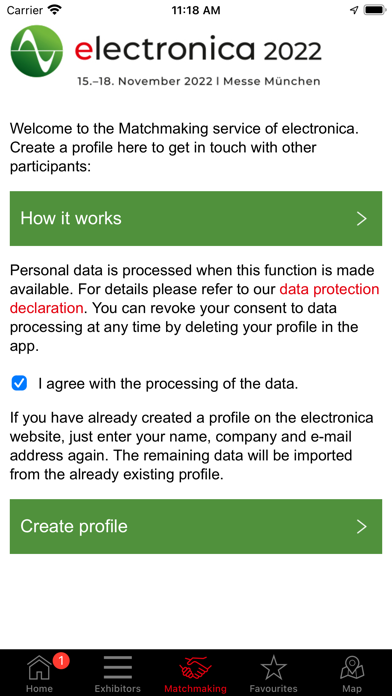Tap the red notification badge on Home
The width and height of the screenshot is (392, 696).
[61, 661]
